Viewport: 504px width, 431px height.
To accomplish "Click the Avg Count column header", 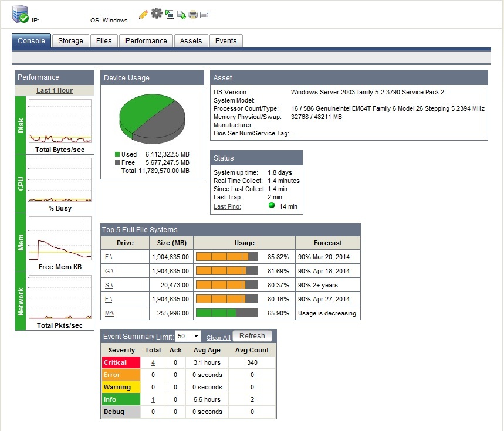I will pos(252,350).
